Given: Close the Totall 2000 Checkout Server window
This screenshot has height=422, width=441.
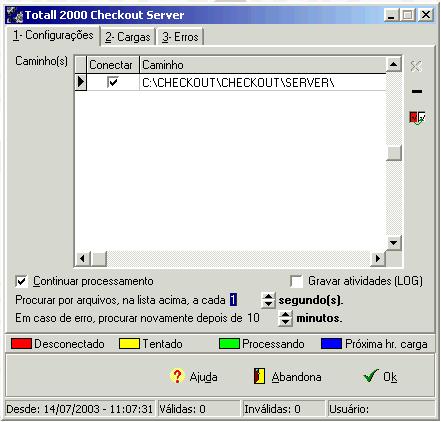Looking at the screenshot, I should point(426,15).
